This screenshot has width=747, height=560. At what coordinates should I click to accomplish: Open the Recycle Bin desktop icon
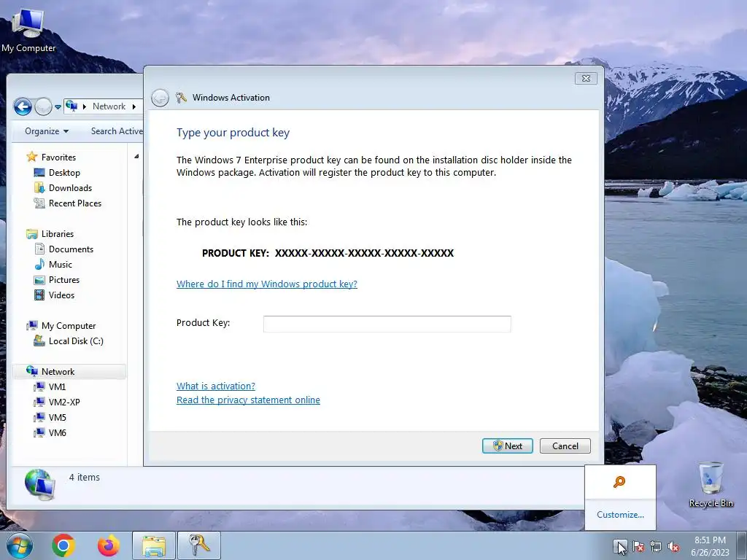click(x=711, y=484)
